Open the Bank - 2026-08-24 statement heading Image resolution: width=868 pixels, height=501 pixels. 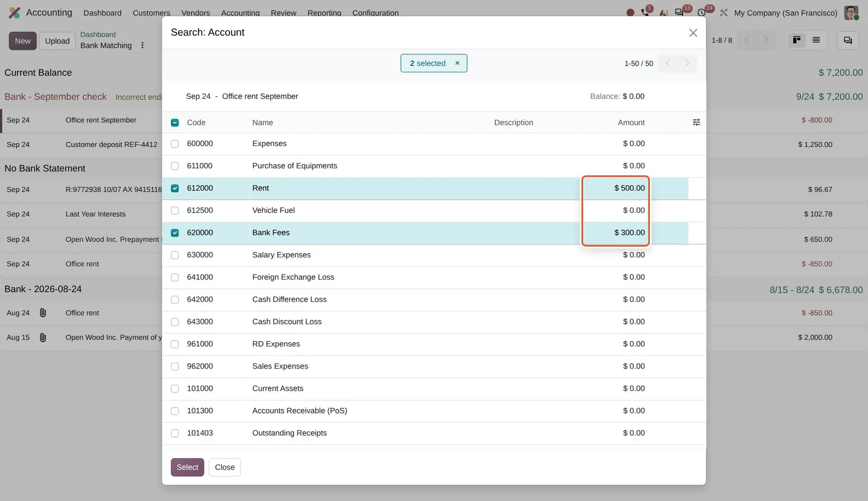43,289
